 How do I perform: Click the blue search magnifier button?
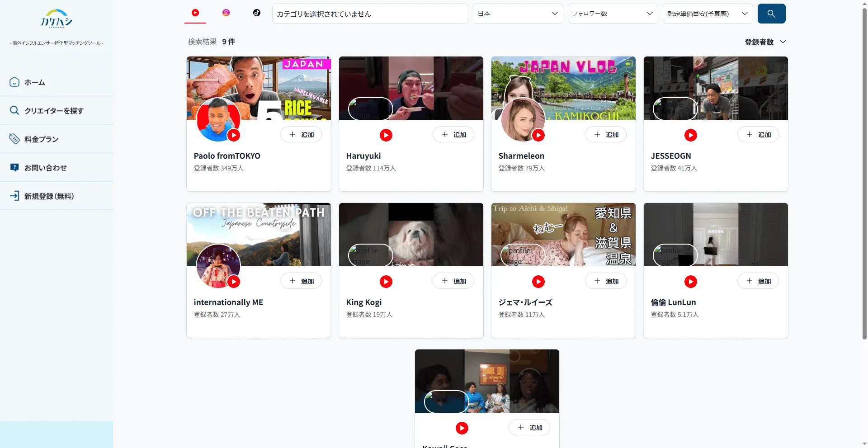pyautogui.click(x=771, y=14)
